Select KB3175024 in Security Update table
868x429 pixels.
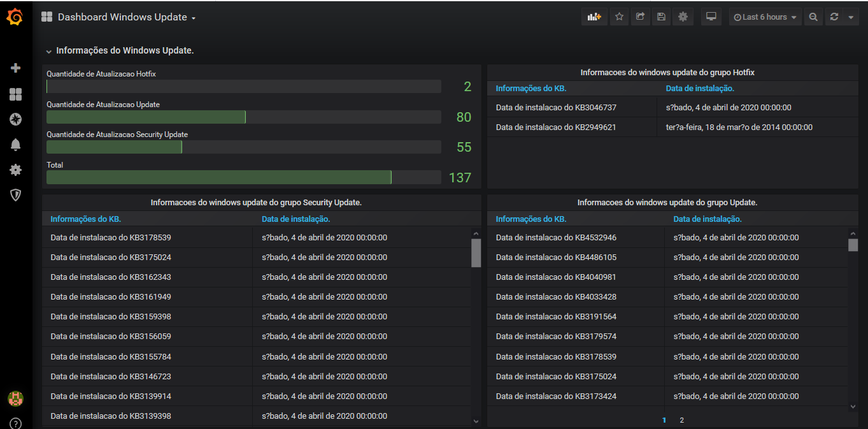(257, 258)
